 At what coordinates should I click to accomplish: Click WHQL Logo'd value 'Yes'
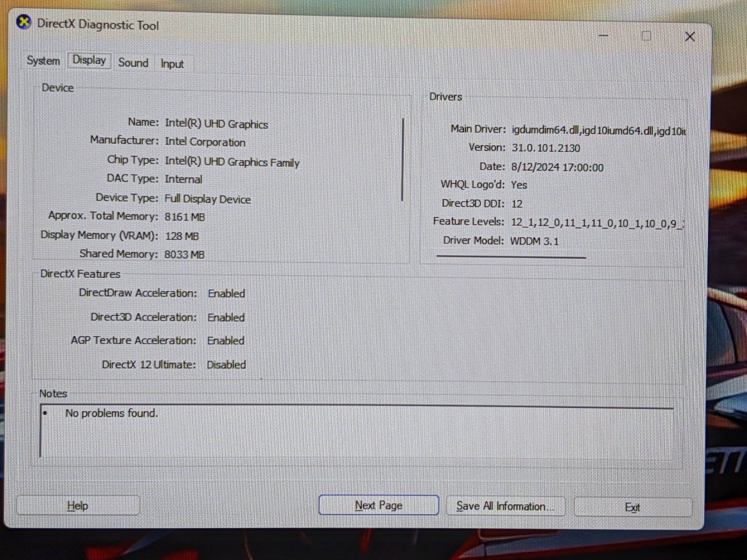click(519, 185)
